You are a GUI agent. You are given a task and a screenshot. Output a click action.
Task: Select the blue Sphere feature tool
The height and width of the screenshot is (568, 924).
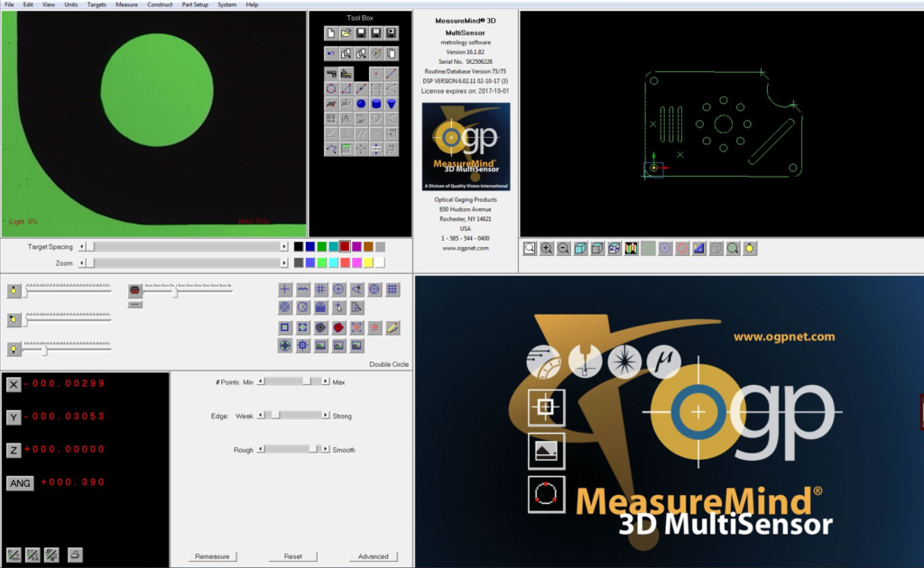(x=361, y=104)
